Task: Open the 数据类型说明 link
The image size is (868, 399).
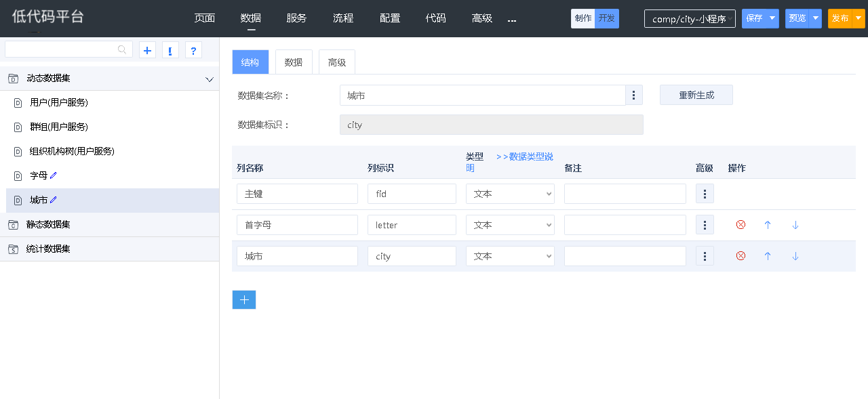Action: (x=525, y=156)
